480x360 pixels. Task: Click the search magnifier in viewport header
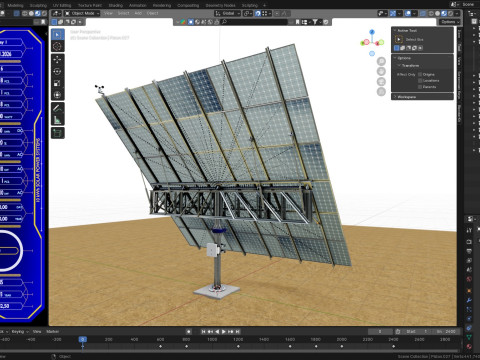coord(224,22)
